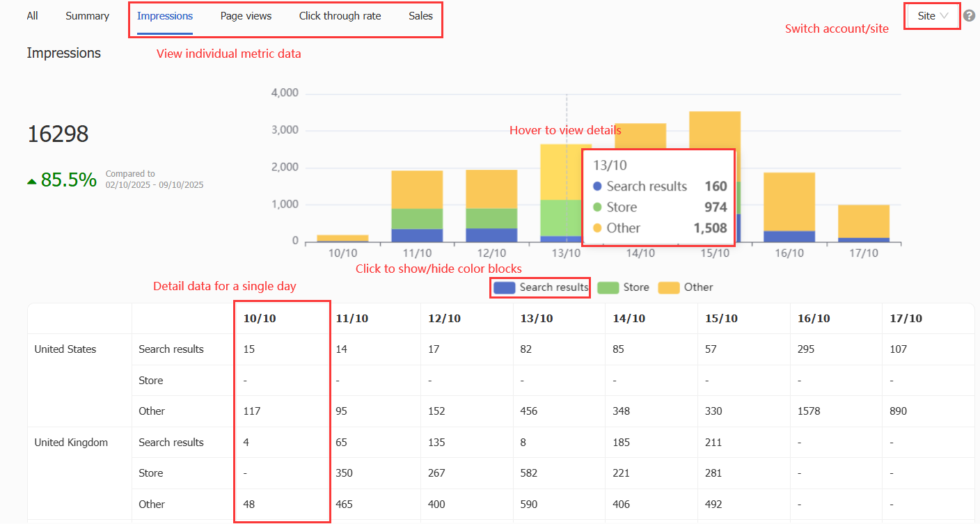Switch to the Sales tab

(x=420, y=16)
